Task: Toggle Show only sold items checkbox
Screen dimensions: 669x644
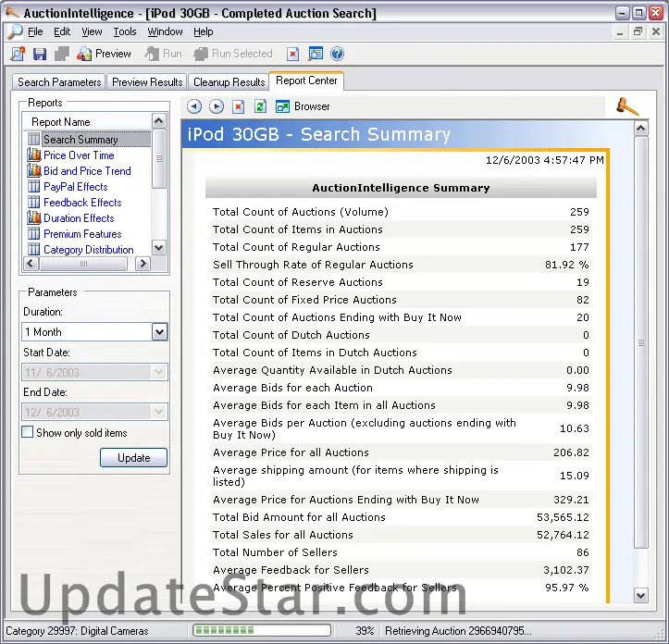Action: tap(28, 432)
